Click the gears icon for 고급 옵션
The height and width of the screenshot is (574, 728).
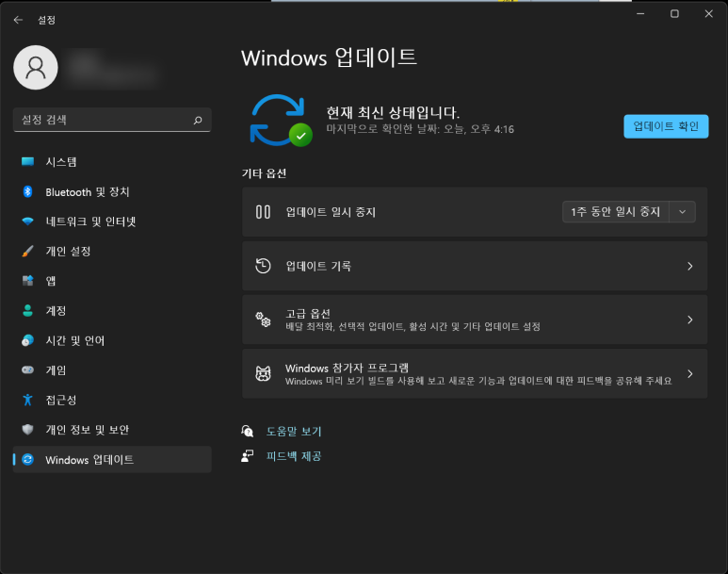click(263, 320)
